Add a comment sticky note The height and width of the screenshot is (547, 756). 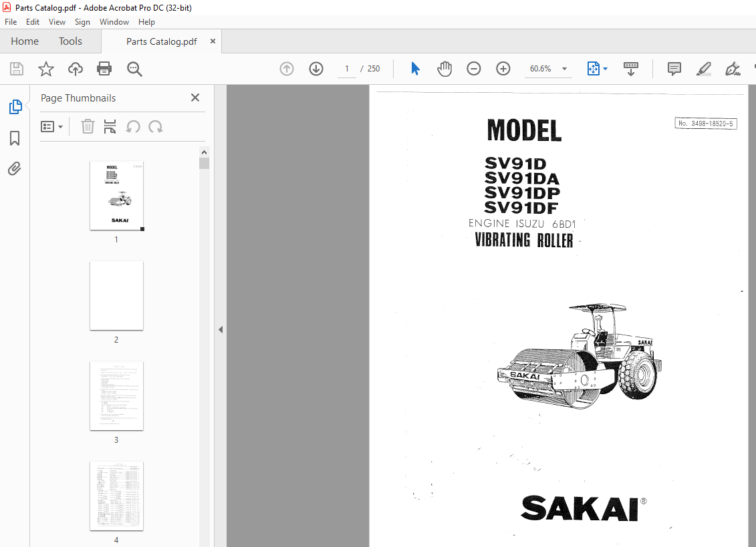click(674, 69)
